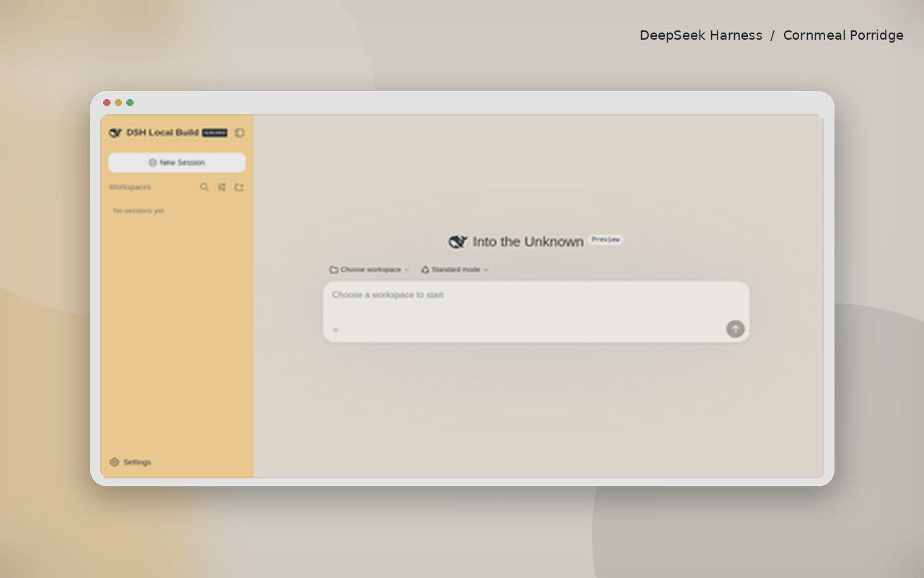Click the plus attach icon in the prompt box
The width and height of the screenshot is (924, 578).
pyautogui.click(x=336, y=330)
